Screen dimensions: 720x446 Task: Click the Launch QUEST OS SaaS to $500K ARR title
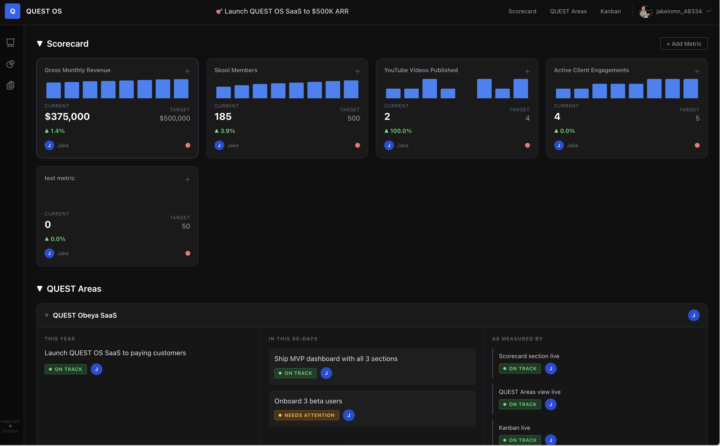(287, 11)
